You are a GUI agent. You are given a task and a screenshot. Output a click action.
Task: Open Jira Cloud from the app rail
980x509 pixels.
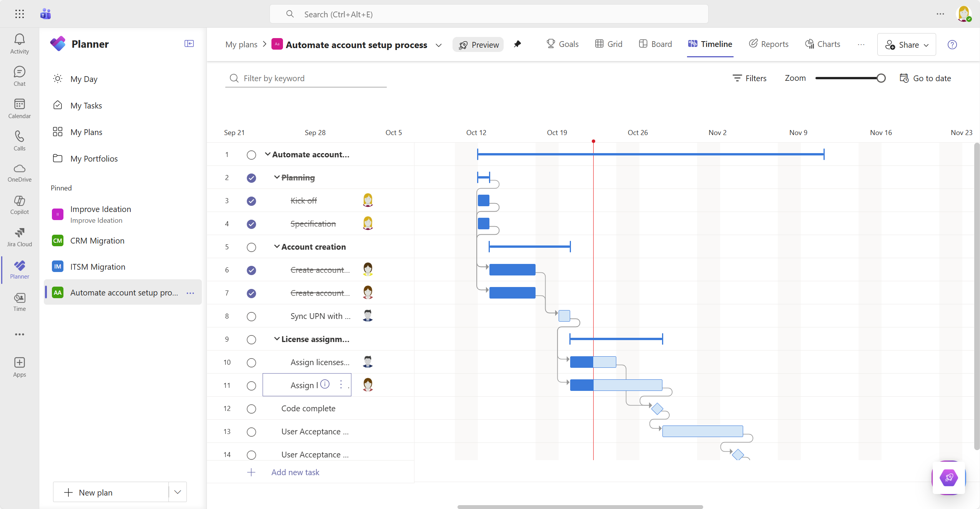pos(19,237)
